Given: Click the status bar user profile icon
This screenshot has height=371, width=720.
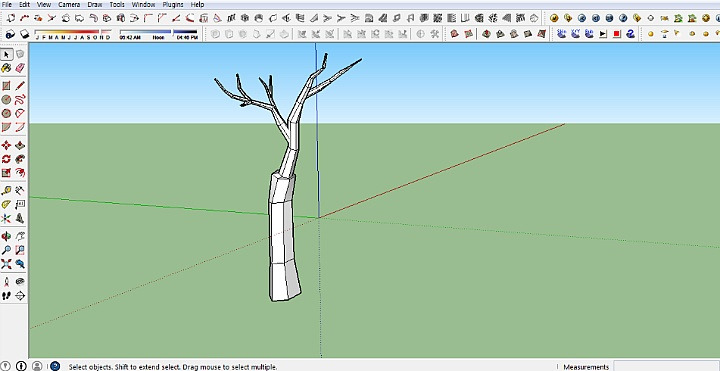Looking at the screenshot, I should [37, 366].
